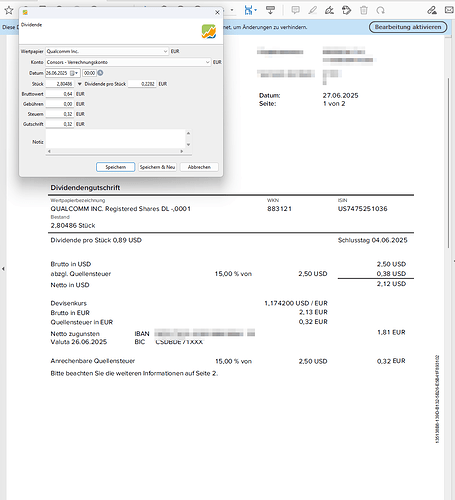
Task: Click the rotate/redo arrow icon
Action: click(x=380, y=10)
